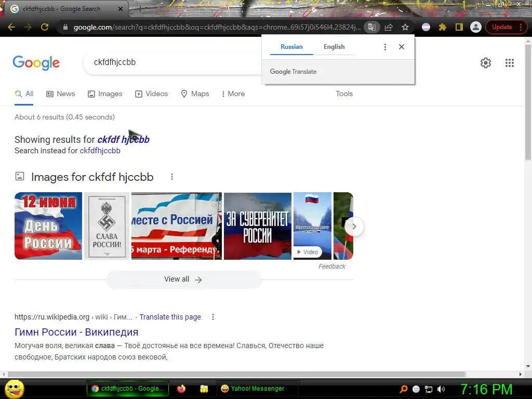532x399 pixels.
Task: Focus the search box containing ckfdfhjccbb
Action: pos(173,62)
